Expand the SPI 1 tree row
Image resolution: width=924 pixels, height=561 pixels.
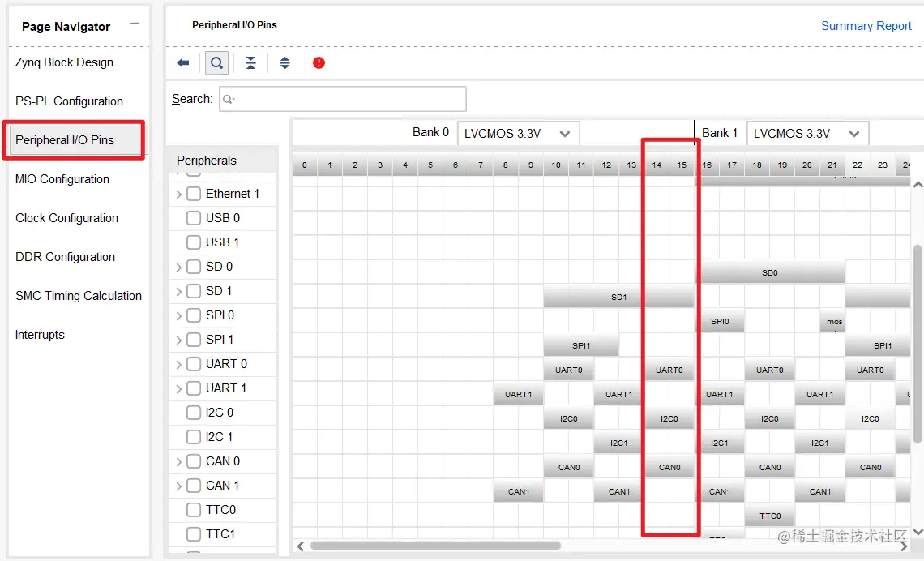[178, 340]
